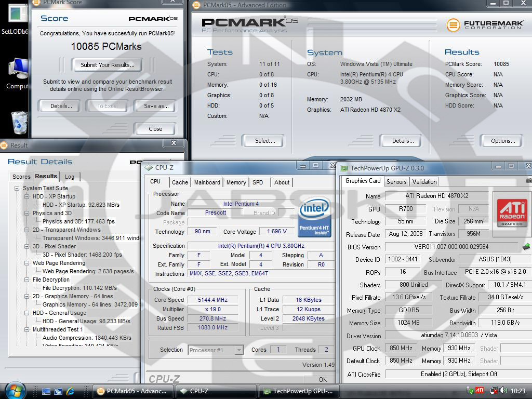Launch Internet Explorer from quick launch
This screenshot has width=532, height=399.
click(x=70, y=391)
